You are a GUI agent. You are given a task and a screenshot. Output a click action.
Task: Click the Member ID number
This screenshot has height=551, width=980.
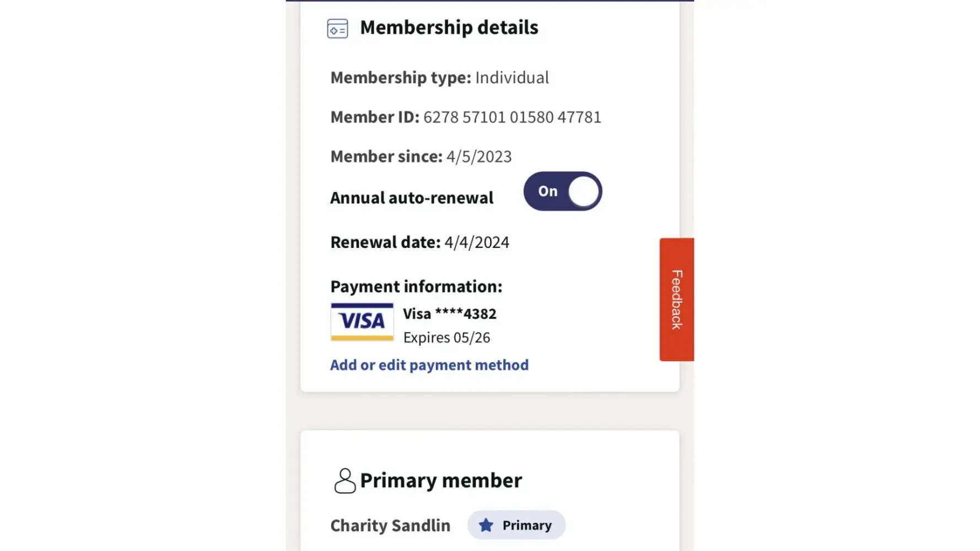pos(512,117)
